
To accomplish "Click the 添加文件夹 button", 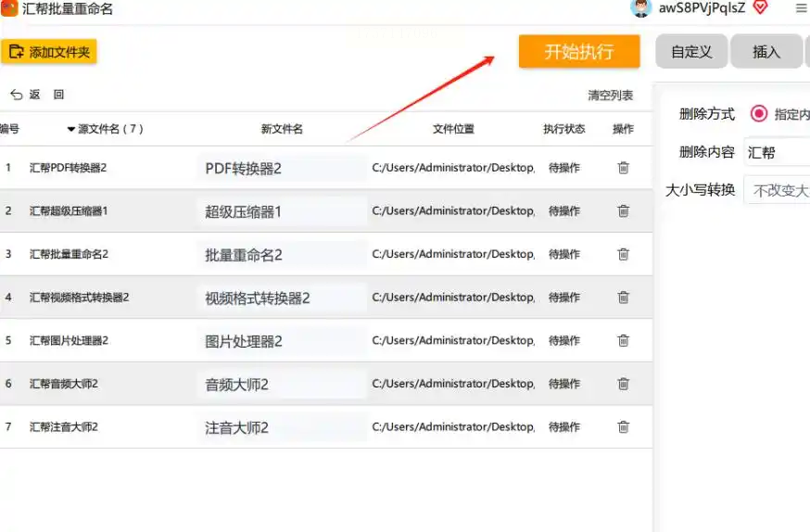I will click(49, 52).
